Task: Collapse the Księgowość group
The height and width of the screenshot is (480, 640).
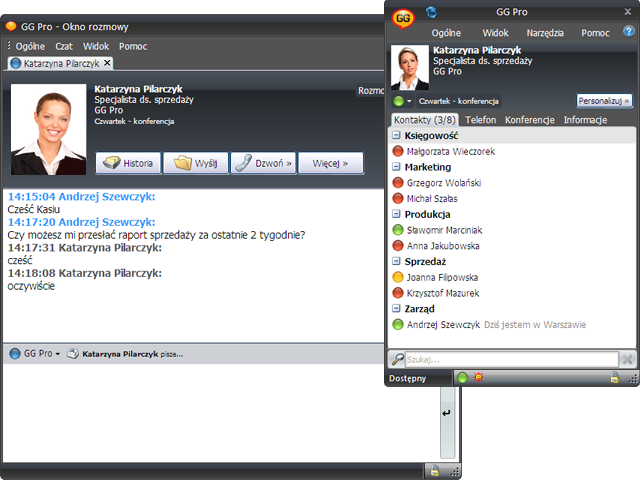Action: pyautogui.click(x=396, y=135)
